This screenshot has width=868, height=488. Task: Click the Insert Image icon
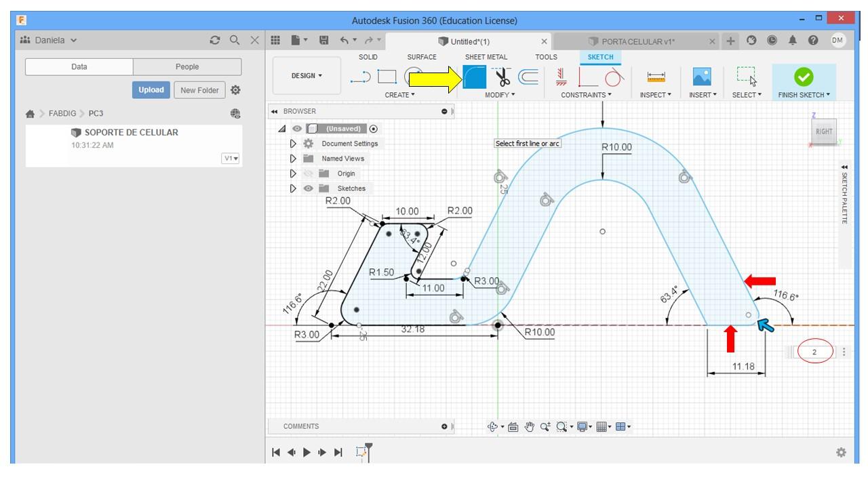[702, 77]
